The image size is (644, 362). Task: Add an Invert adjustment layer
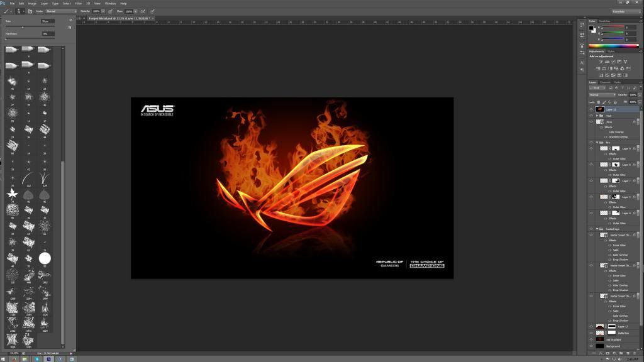coord(601,75)
